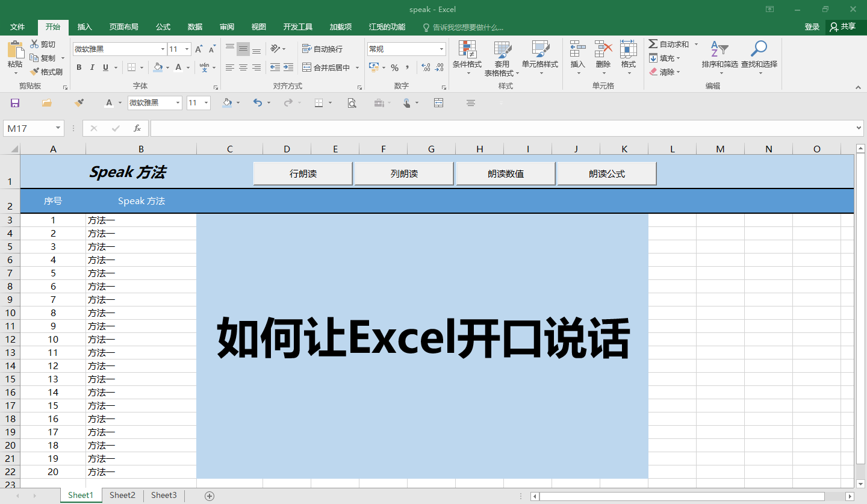Click the increase indent icon
This screenshot has height=504, width=867.
[x=288, y=67]
